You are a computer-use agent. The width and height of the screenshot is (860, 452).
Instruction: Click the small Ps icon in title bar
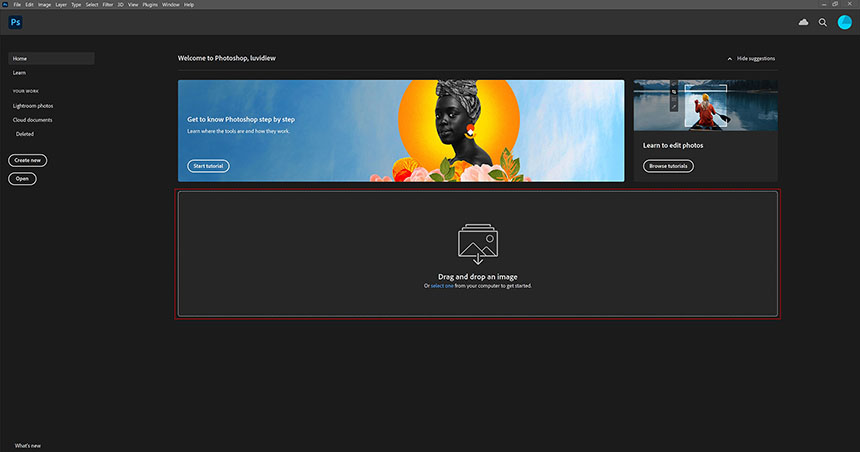(5, 4)
